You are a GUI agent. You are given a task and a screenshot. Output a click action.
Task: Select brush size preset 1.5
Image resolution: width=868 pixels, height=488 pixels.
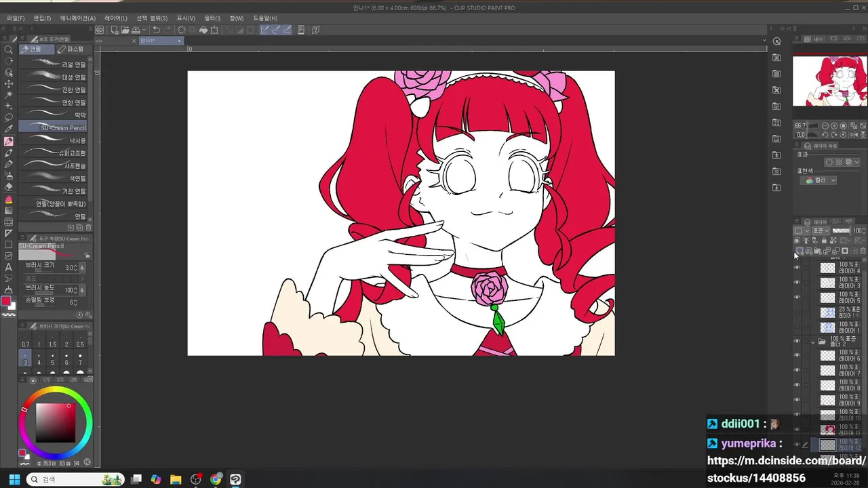click(x=52, y=342)
